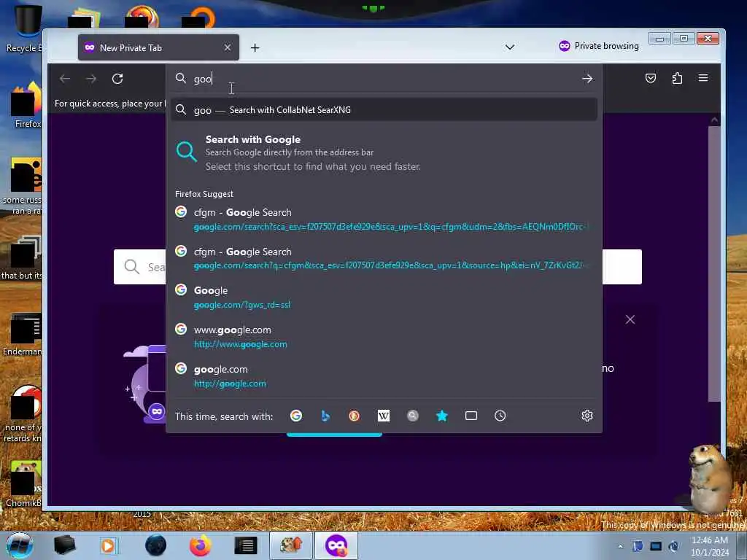This screenshot has height=560, width=747.
Task: Click the browser page vertical scrollbar
Action: click(x=713, y=264)
